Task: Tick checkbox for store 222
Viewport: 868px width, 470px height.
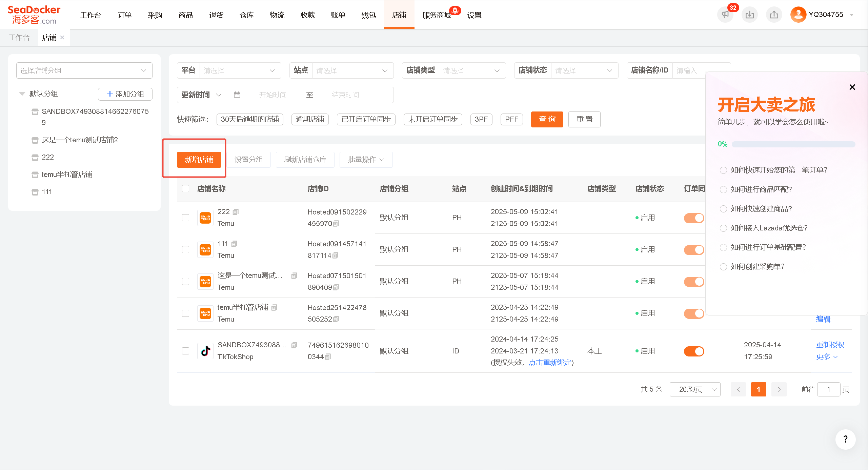Action: pyautogui.click(x=185, y=218)
